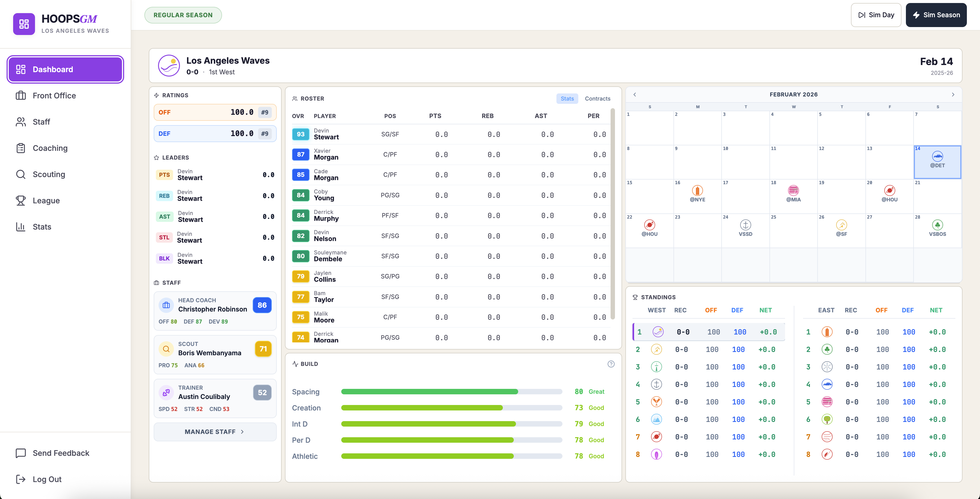Click the Stats bar chart icon
Viewport: 980px width, 499px height.
click(21, 227)
